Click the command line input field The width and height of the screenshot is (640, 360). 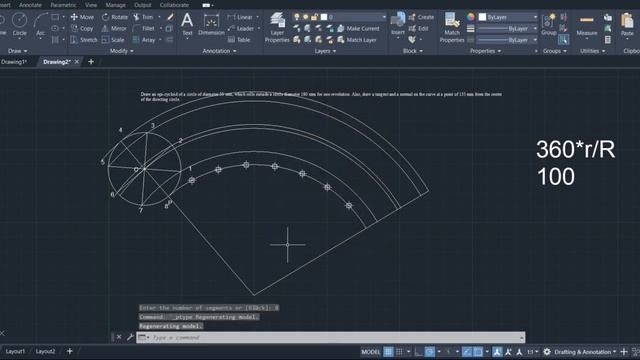pyautogui.click(x=331, y=338)
